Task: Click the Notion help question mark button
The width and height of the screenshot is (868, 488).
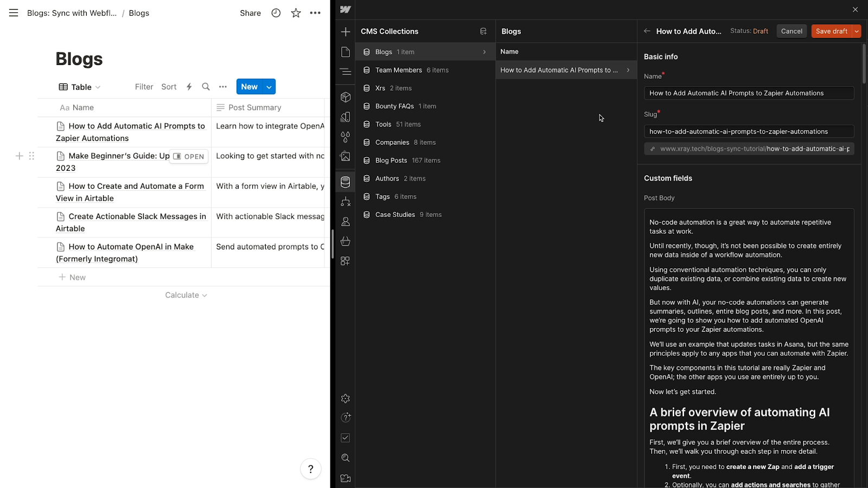Action: 311,469
